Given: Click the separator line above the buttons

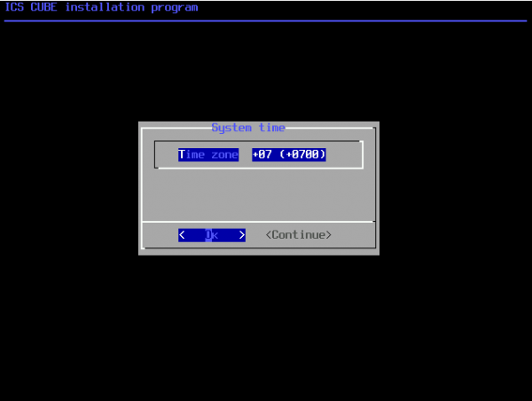Looking at the screenshot, I should (x=257, y=221).
